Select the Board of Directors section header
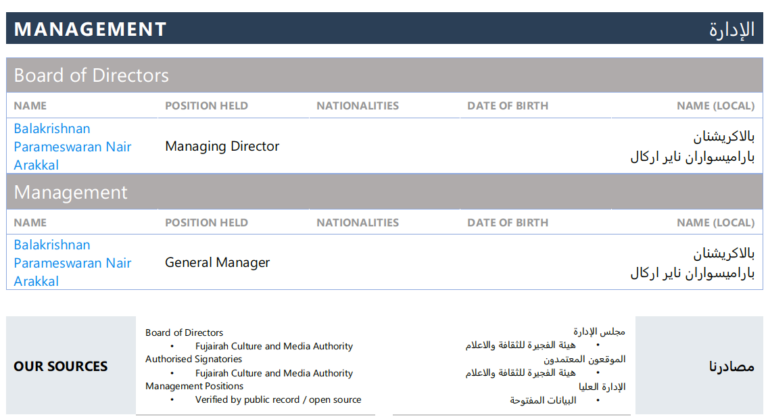 [x=91, y=75]
